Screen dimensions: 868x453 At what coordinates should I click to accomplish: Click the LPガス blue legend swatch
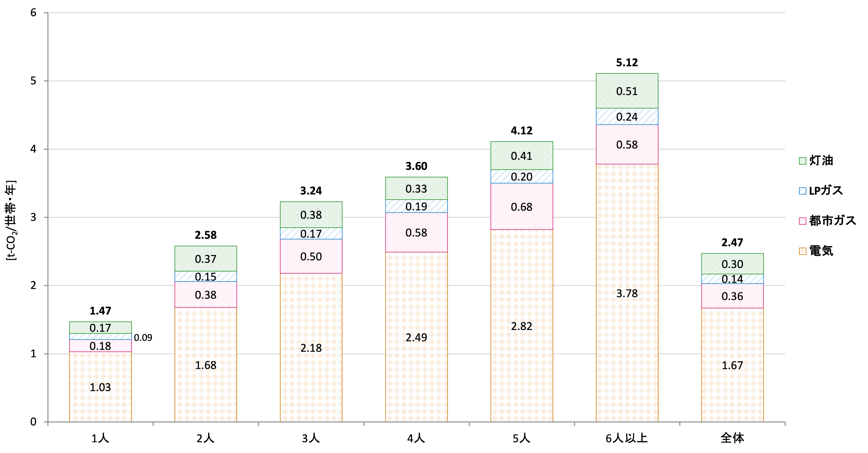(x=802, y=191)
